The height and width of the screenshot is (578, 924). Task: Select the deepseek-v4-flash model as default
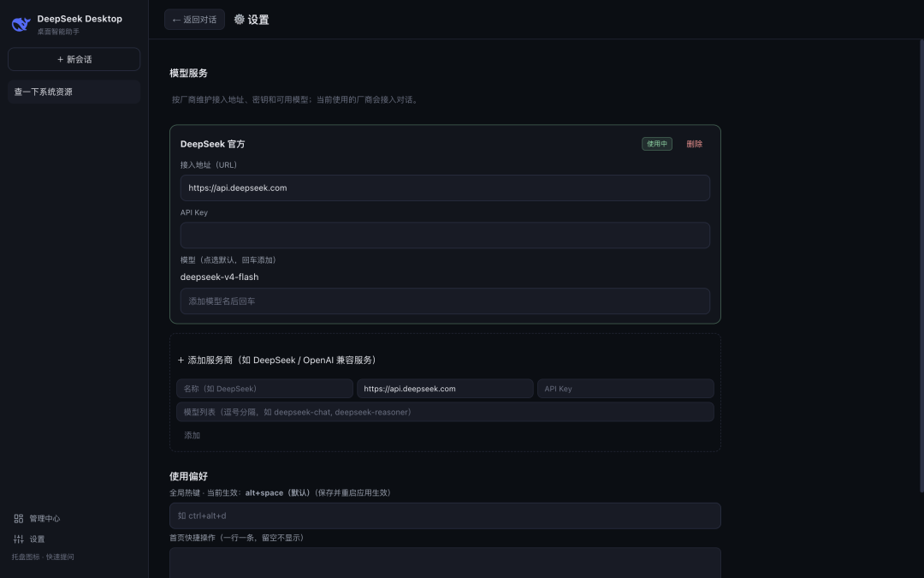point(219,277)
